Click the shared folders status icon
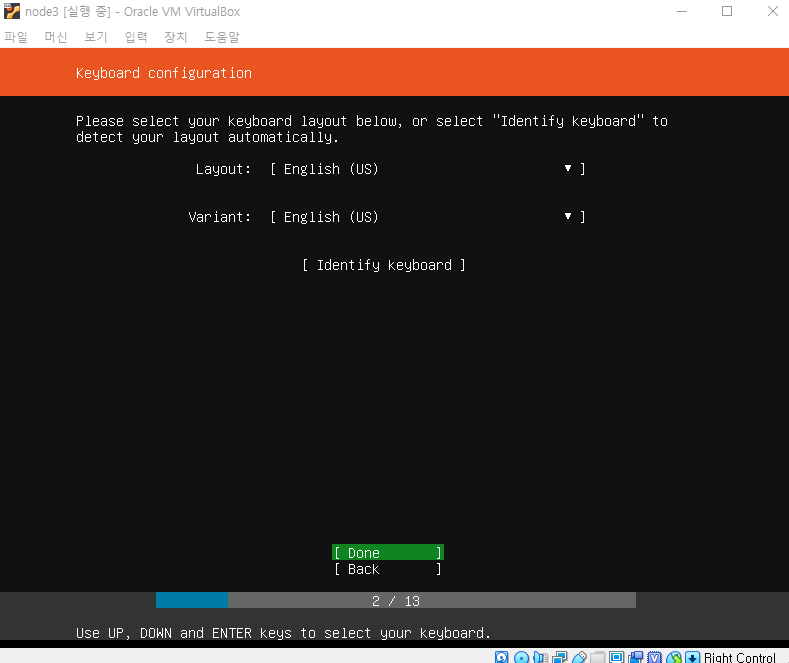This screenshot has width=789, height=663. tap(597, 657)
